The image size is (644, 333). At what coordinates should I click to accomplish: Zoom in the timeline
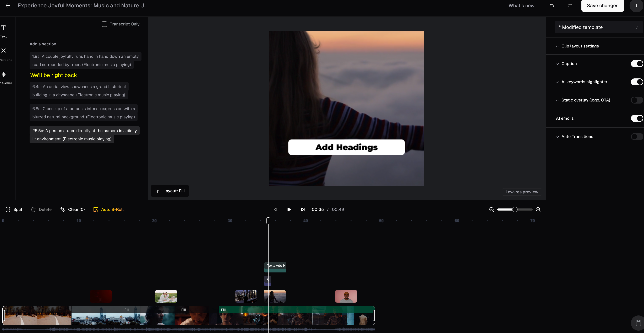pyautogui.click(x=538, y=209)
